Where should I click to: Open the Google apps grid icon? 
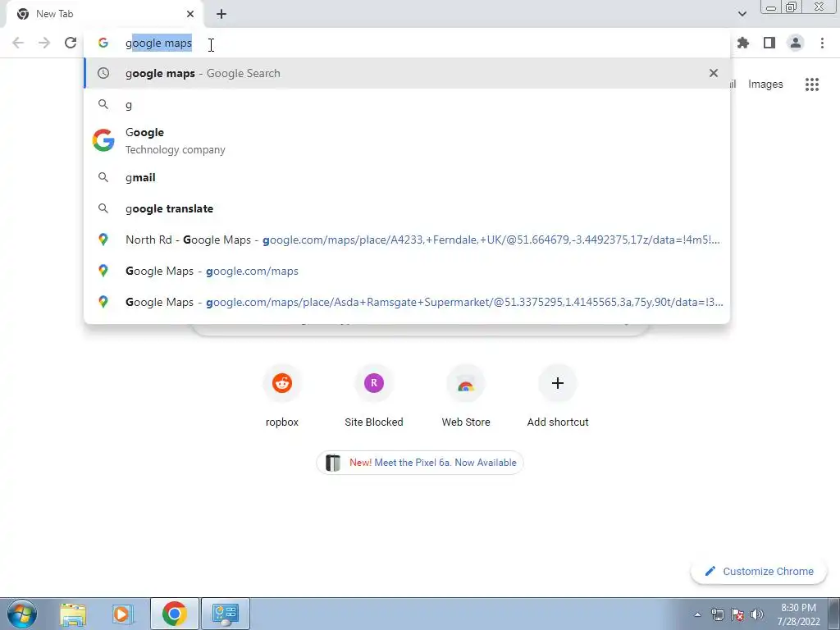812,84
